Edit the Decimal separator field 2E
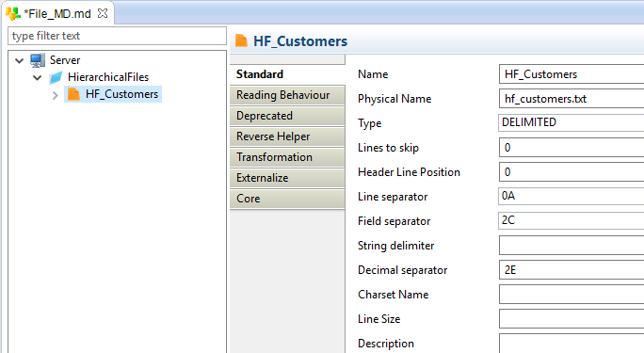644x353 pixels. pyautogui.click(x=572, y=269)
